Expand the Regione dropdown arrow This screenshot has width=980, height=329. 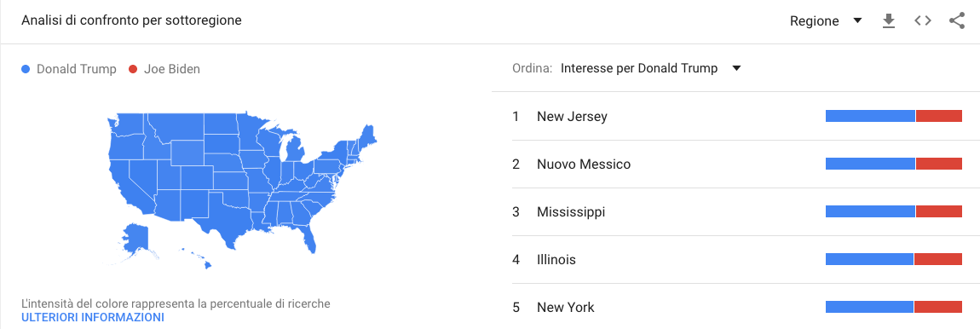click(x=857, y=21)
